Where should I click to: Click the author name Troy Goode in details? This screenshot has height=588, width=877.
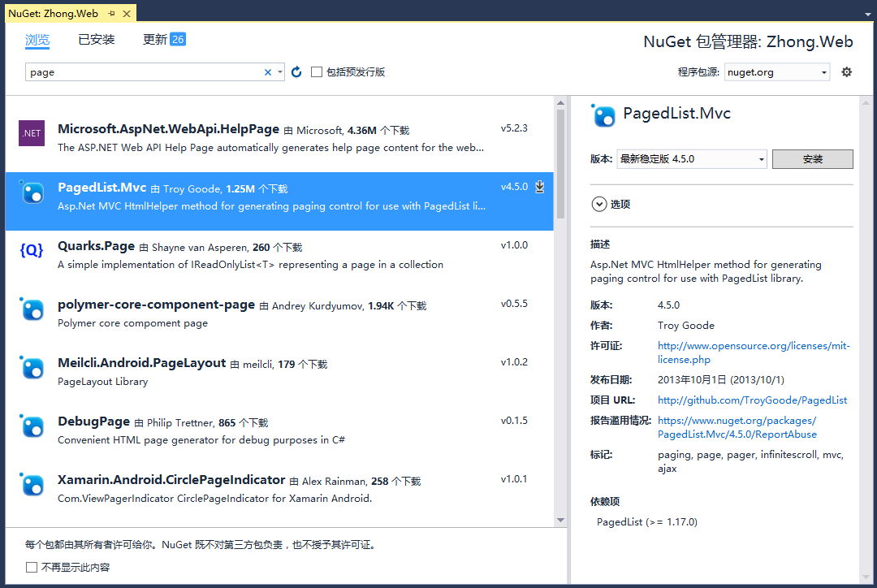click(x=685, y=325)
